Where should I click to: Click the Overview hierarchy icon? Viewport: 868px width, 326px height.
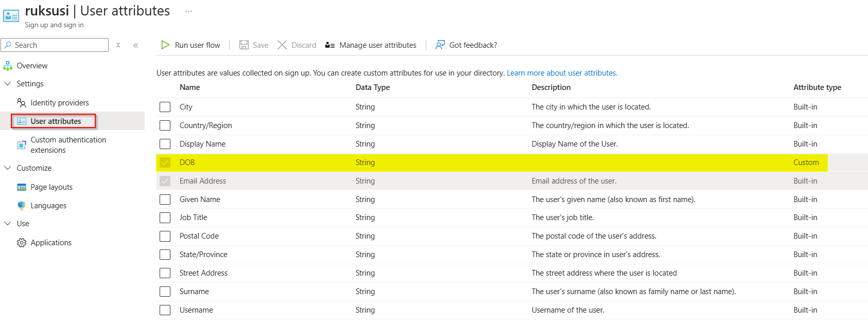point(8,66)
